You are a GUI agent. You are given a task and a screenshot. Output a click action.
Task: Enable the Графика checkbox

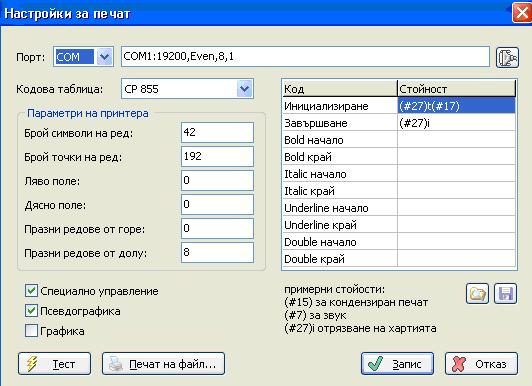pos(31,331)
